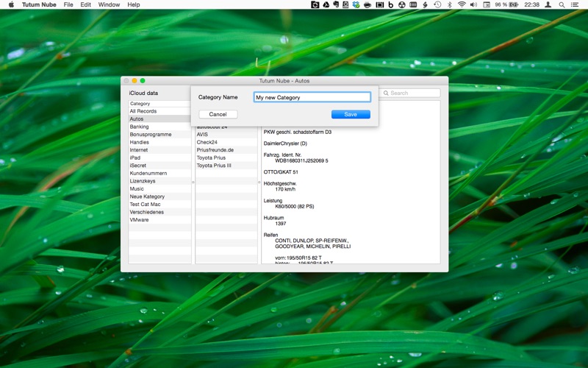
Task: Click the yellow minimize window button
Action: (x=135, y=81)
